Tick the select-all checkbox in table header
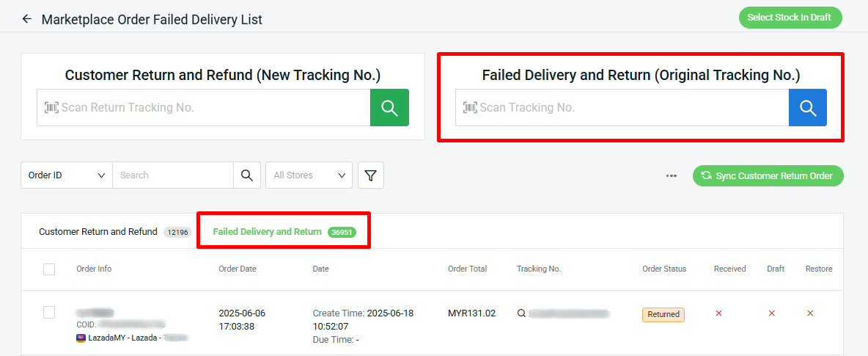This screenshot has height=356, width=868. pyautogui.click(x=49, y=269)
